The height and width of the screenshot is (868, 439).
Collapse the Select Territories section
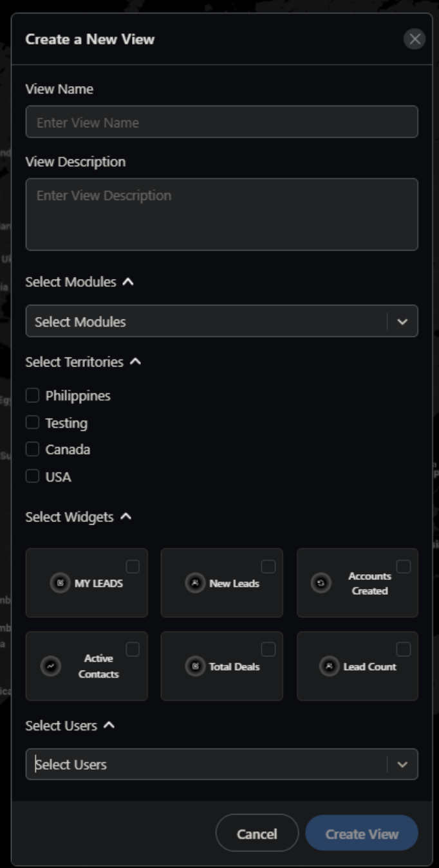[x=135, y=362]
